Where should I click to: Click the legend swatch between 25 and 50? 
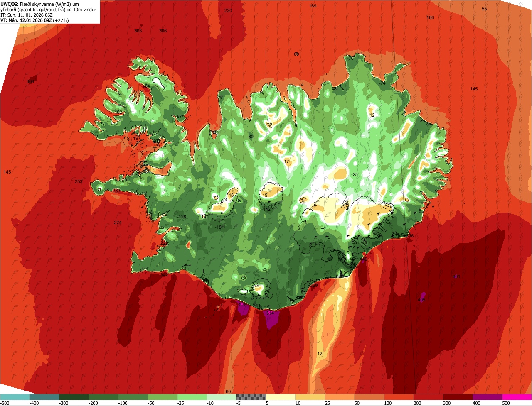tap(340, 397)
